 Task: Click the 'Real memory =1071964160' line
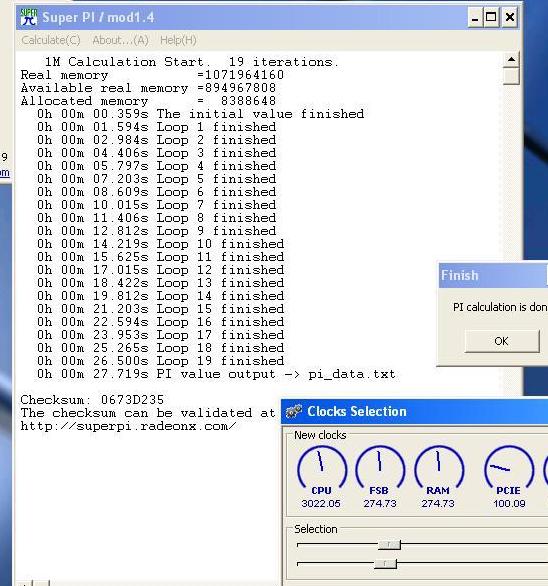tap(153, 75)
